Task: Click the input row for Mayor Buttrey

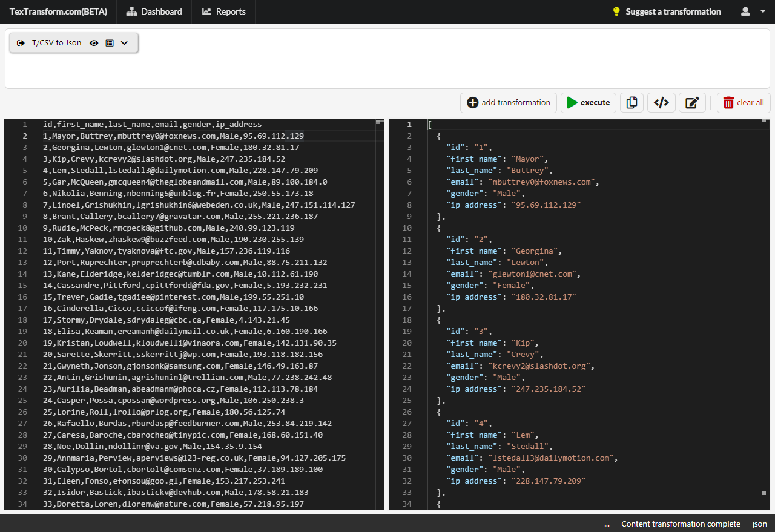Action: click(x=174, y=136)
